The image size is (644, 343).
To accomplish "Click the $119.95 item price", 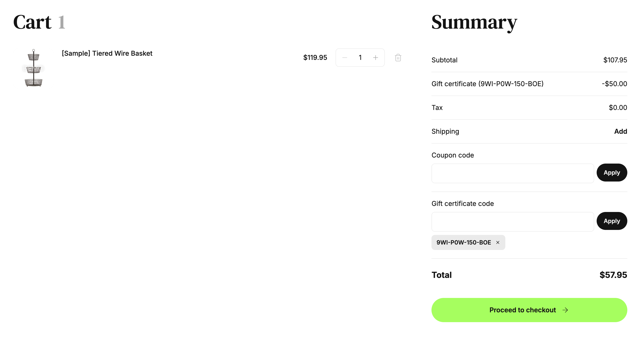I will click(315, 58).
